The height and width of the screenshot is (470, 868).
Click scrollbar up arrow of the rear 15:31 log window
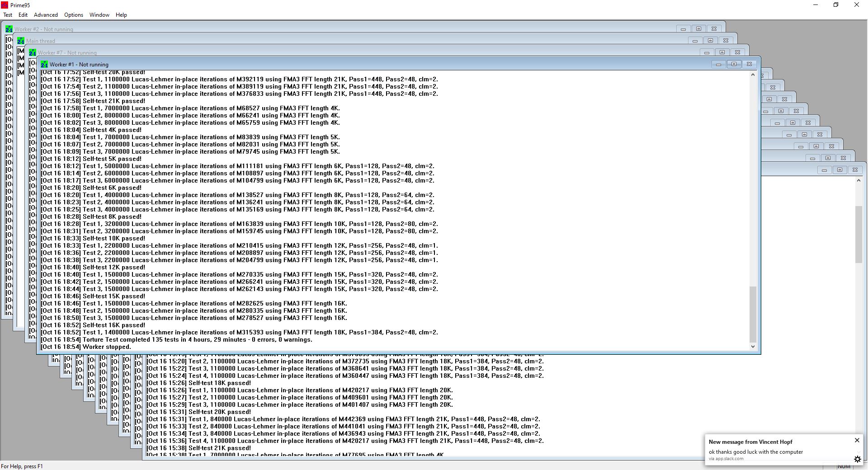pos(859,180)
